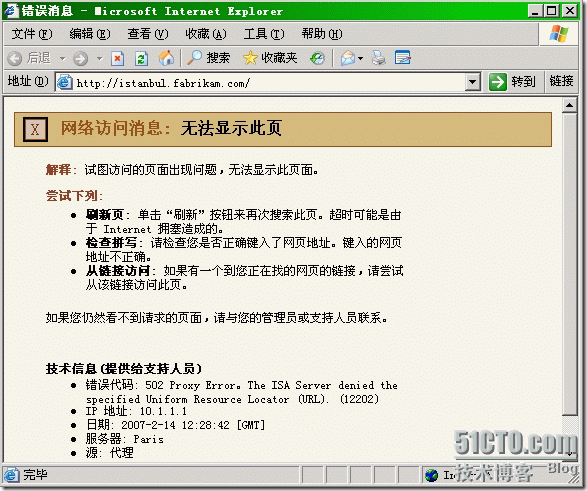Click the X error icon in banner

point(35,129)
